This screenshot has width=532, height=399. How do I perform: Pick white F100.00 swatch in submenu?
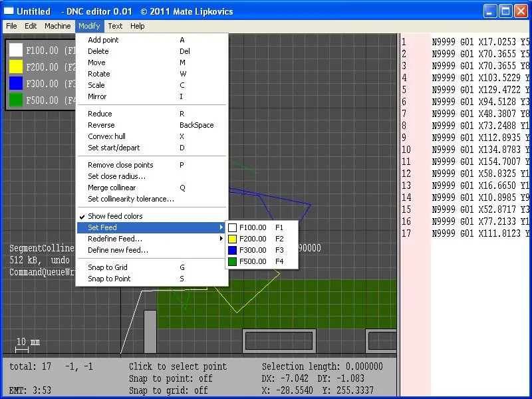[x=232, y=227]
